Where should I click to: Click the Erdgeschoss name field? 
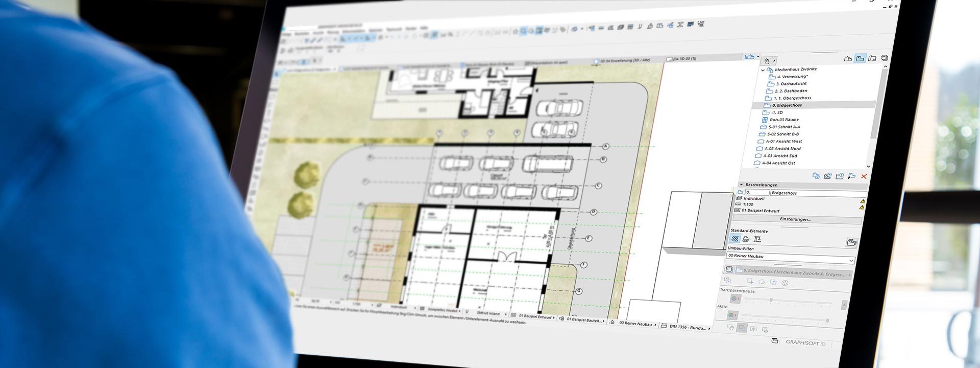tap(818, 193)
